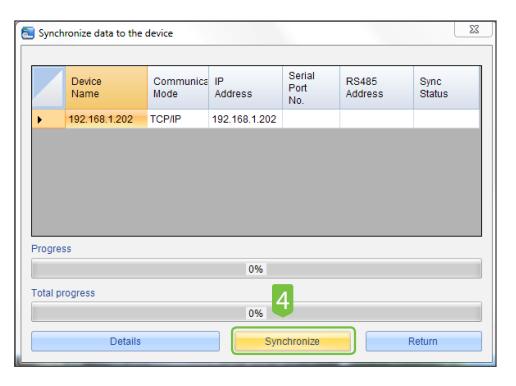Image resolution: width=516 pixels, height=386 pixels.
Task: Sort by Device Name column header
Action: coord(107,88)
